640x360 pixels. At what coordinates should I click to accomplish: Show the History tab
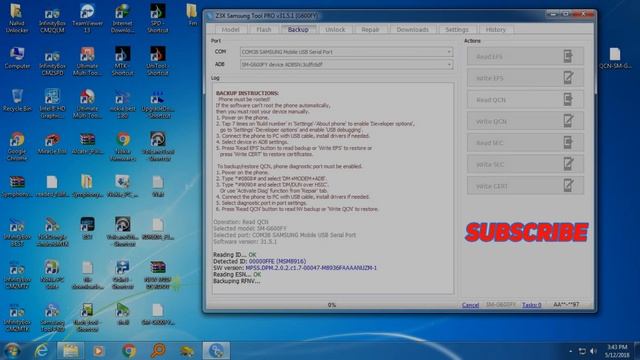coord(496,29)
